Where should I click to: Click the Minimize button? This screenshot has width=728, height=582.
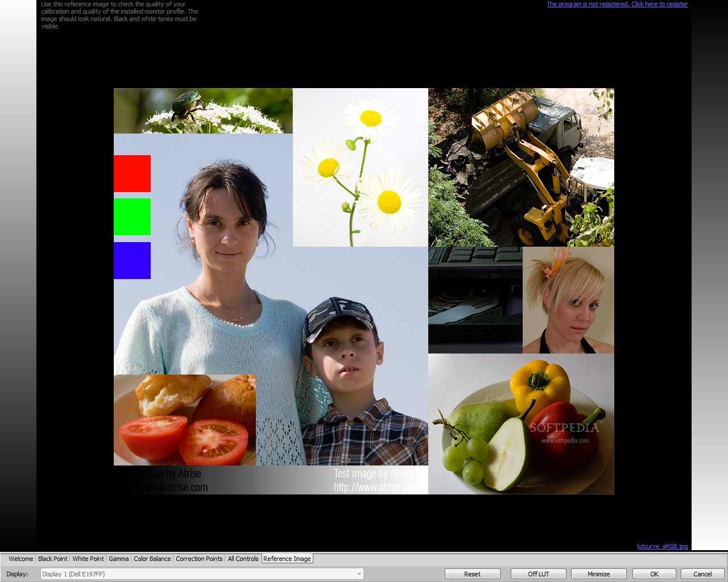[598, 574]
